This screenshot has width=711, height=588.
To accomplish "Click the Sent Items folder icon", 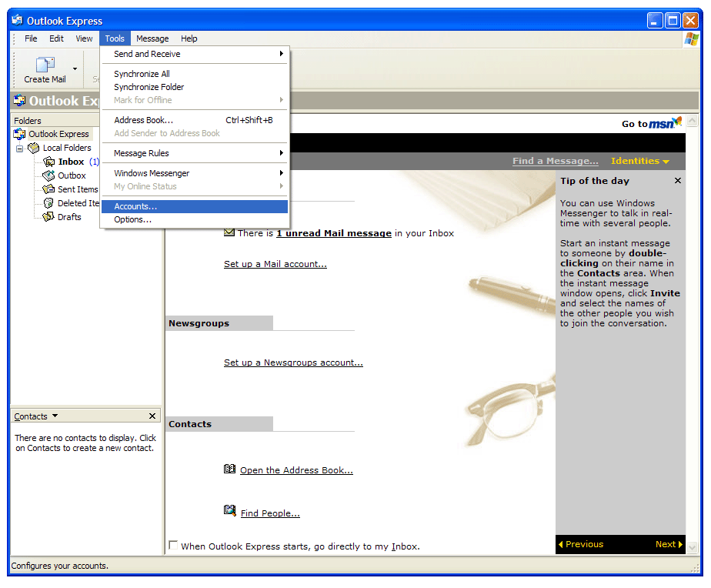I will tap(48, 189).
